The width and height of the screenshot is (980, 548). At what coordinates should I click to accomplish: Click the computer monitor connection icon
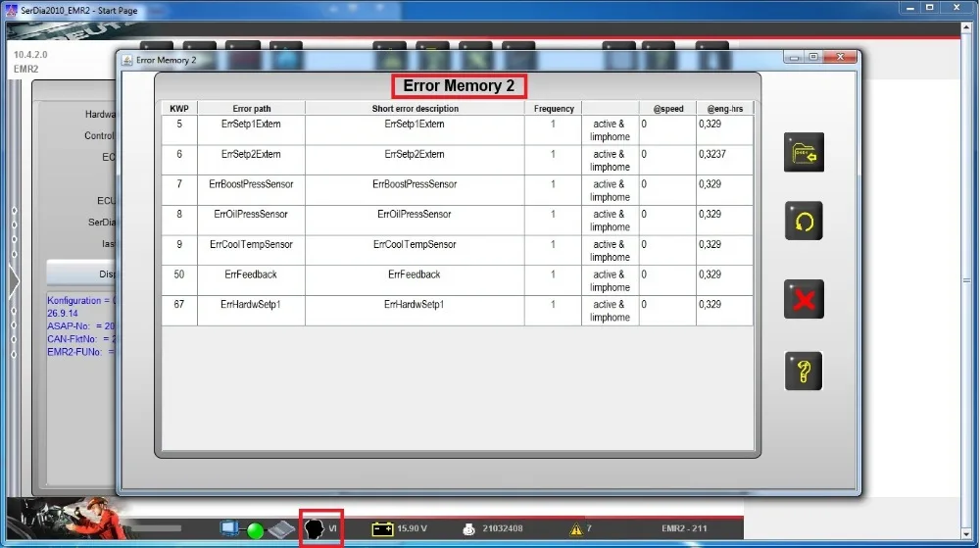229,528
